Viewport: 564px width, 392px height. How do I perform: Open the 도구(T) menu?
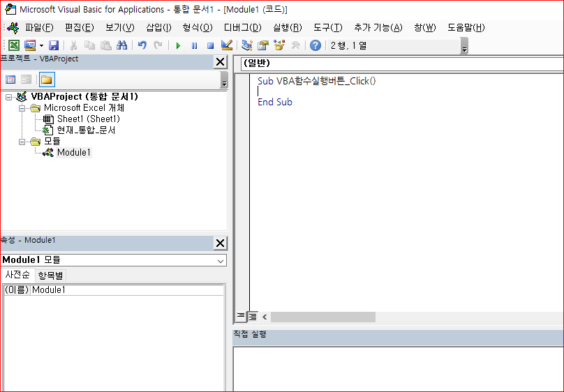click(327, 28)
